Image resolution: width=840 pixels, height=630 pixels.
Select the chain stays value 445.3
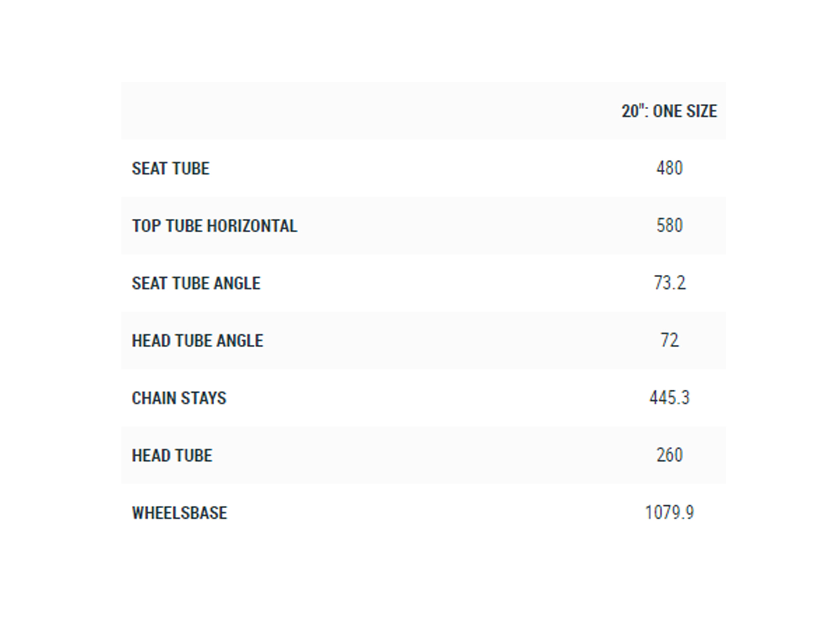669,398
